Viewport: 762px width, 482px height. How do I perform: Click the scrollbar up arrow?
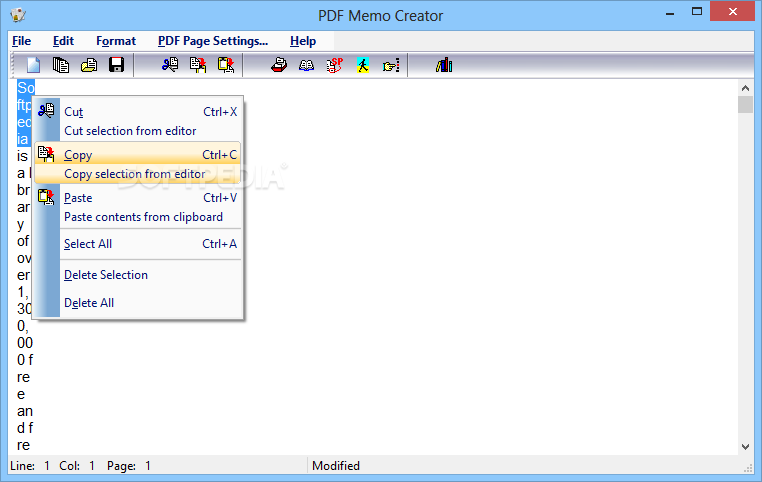click(x=745, y=88)
